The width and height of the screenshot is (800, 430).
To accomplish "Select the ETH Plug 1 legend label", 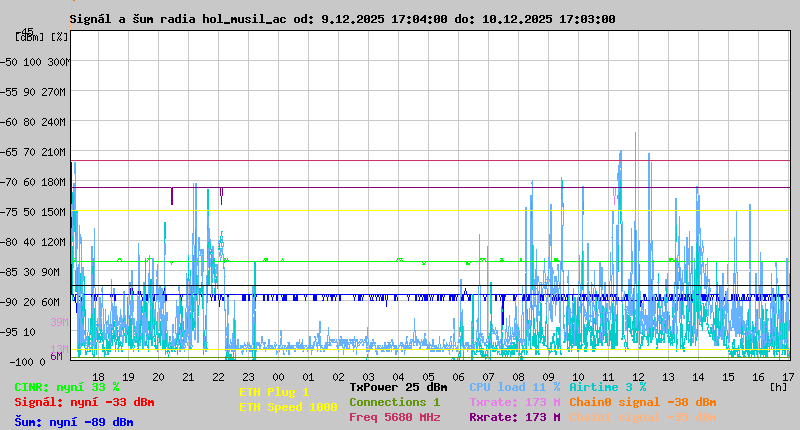I will [x=274, y=392].
